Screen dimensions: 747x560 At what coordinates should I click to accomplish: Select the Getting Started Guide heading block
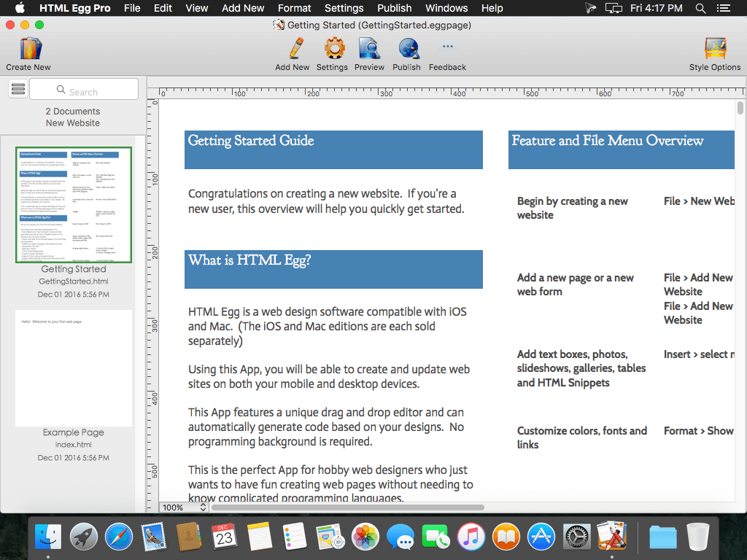click(x=333, y=149)
